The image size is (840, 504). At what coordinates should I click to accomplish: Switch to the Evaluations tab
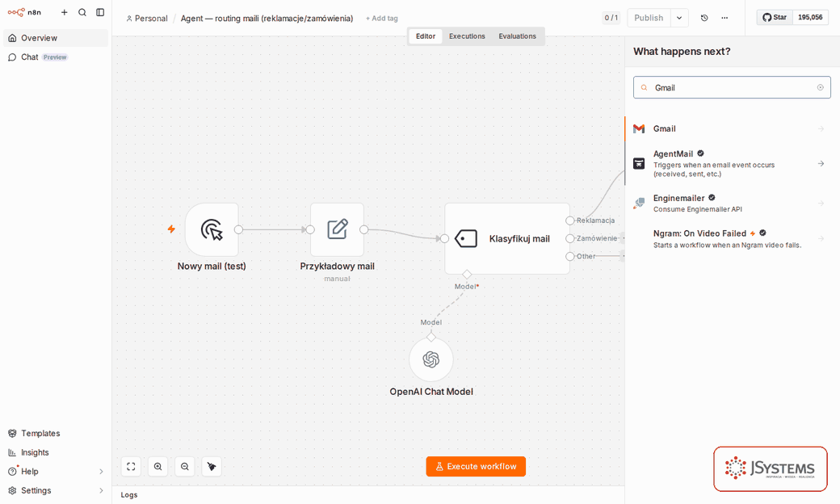click(517, 36)
